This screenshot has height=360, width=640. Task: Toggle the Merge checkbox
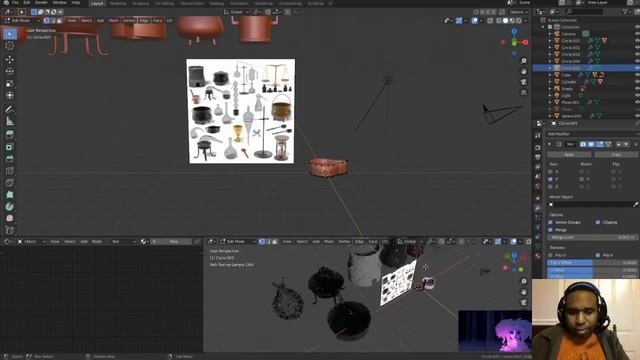click(x=550, y=230)
